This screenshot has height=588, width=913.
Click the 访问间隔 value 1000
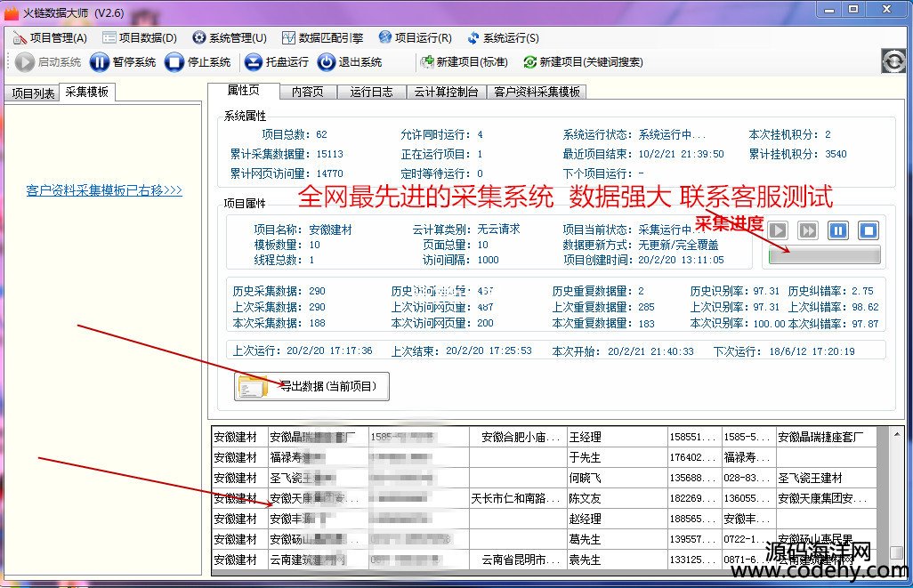tap(488, 260)
